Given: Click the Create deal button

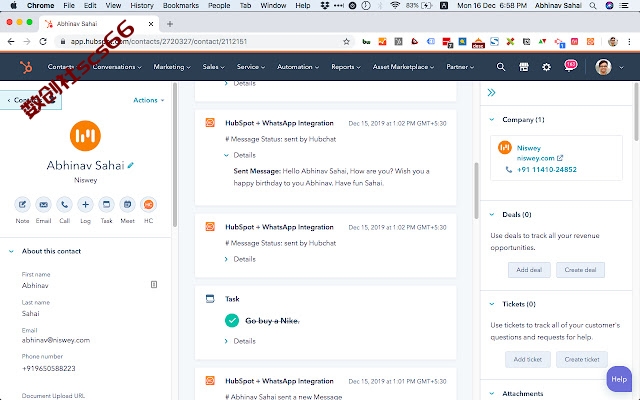Looking at the screenshot, I should (x=580, y=270).
